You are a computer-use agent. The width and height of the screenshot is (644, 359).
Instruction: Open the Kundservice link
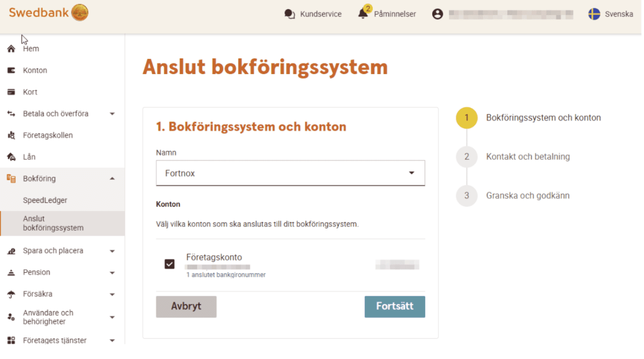321,14
